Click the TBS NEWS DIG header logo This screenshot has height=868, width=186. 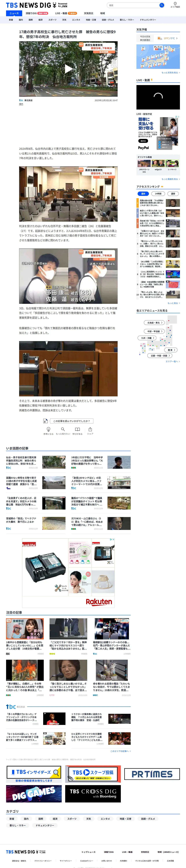[37, 5]
